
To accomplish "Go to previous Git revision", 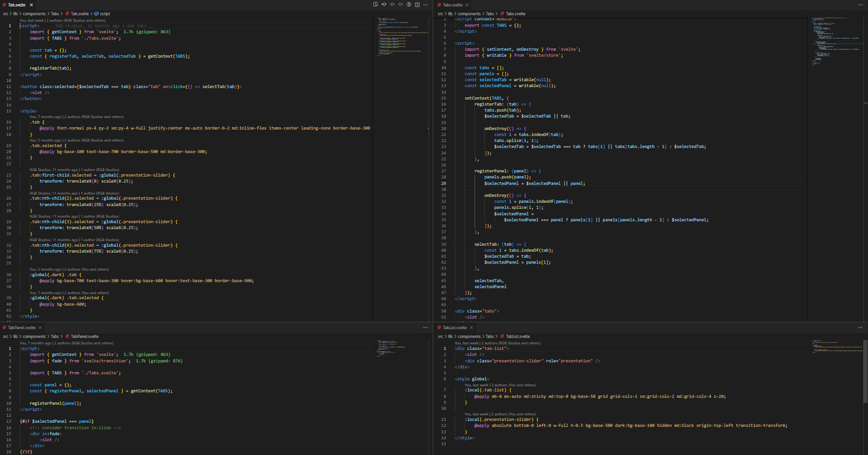I will click(384, 5).
